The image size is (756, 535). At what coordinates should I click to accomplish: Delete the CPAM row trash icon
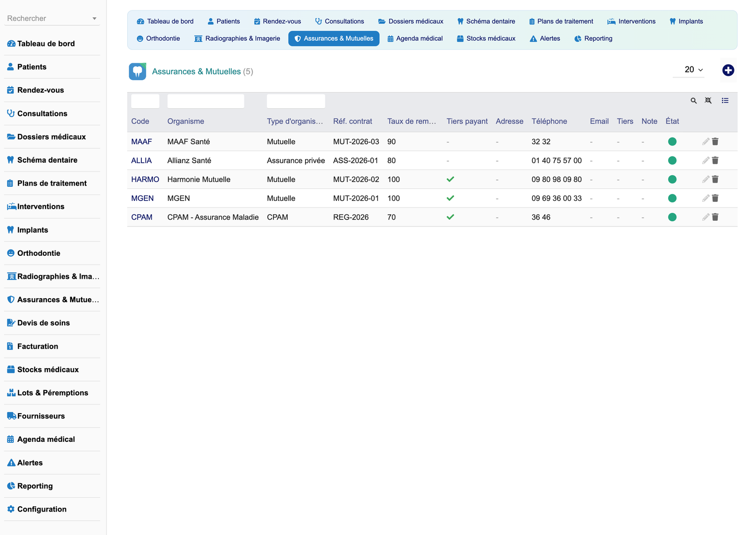click(x=715, y=217)
